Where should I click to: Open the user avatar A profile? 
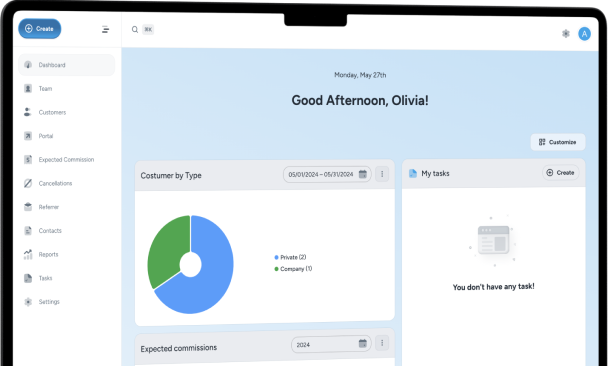(584, 34)
